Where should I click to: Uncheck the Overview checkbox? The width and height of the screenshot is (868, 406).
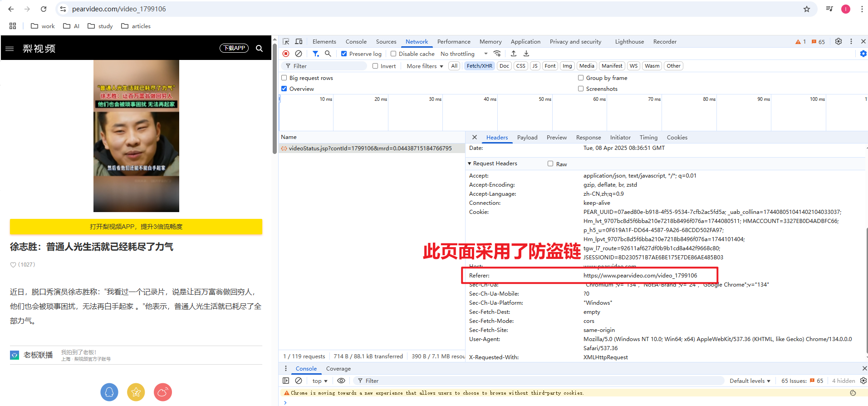tap(284, 89)
